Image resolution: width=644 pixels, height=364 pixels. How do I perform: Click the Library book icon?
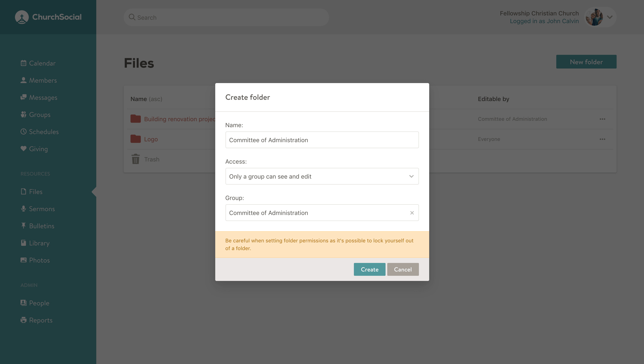click(24, 243)
